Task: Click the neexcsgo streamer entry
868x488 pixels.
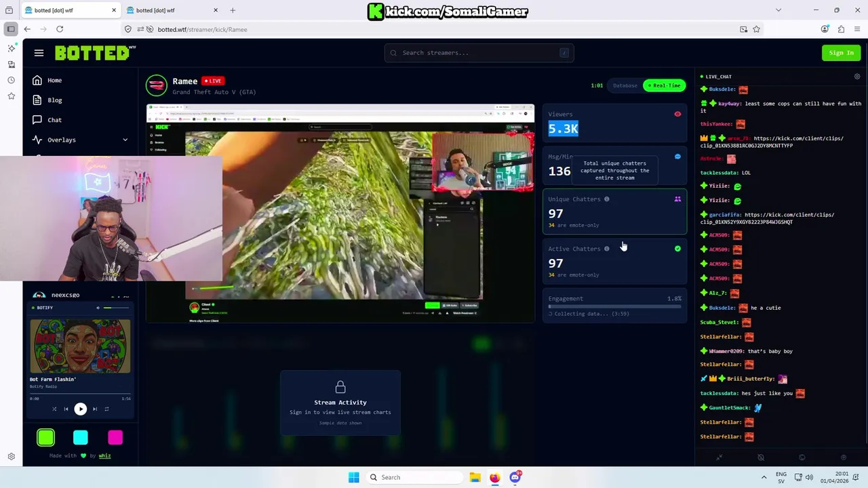Action: 80,295
